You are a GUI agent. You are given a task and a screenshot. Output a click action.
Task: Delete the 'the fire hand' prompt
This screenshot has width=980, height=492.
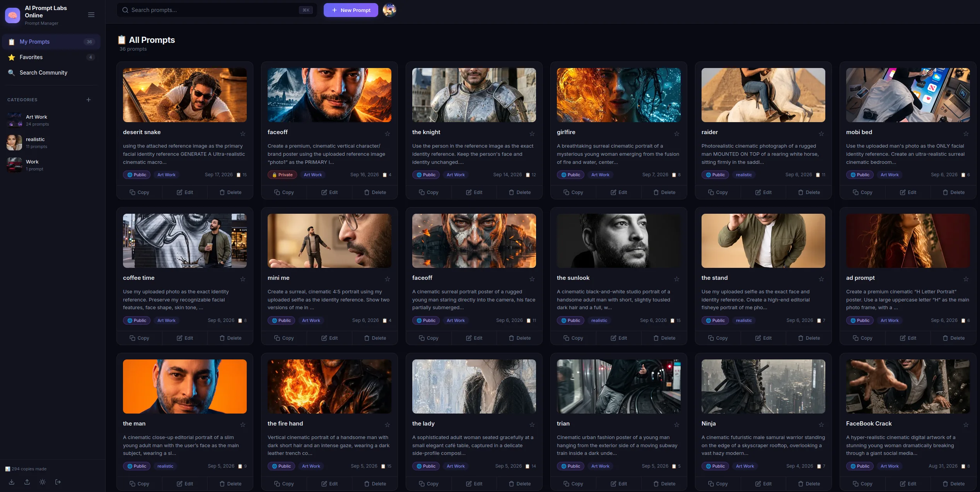(x=375, y=484)
